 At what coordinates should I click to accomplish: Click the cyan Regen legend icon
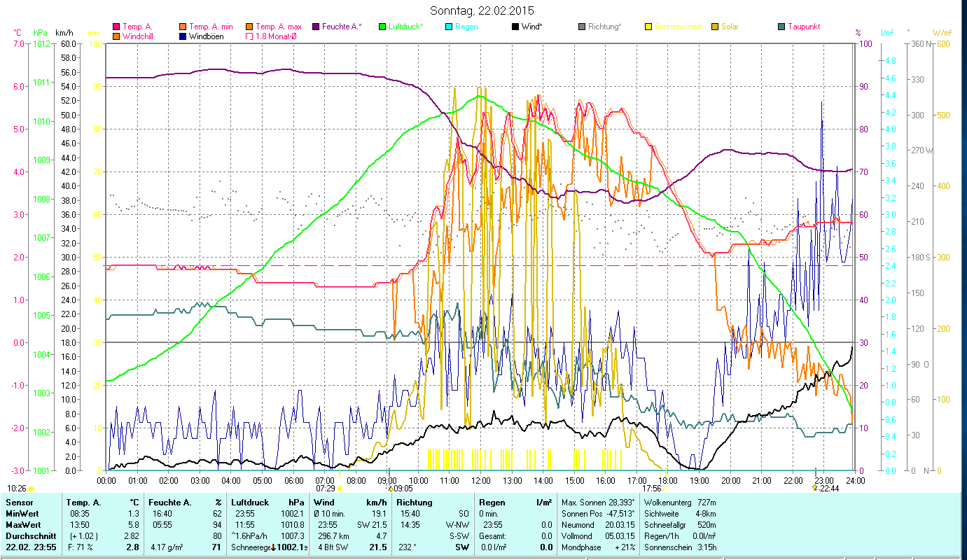point(449,27)
